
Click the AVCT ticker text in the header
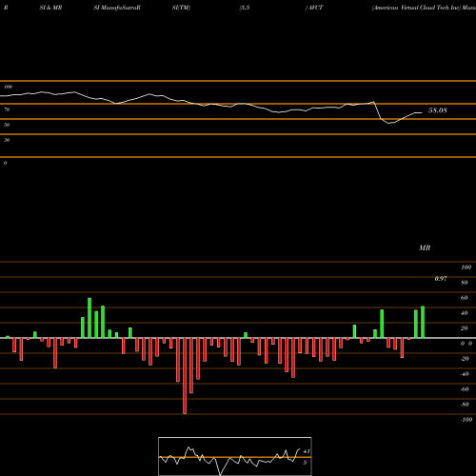tap(316, 8)
